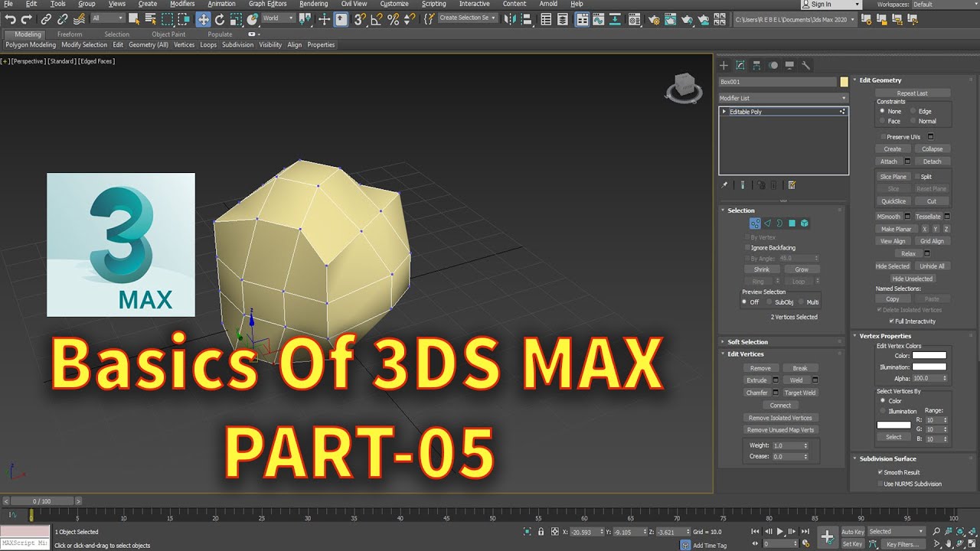This screenshot has width=980, height=551.
Task: Uncheck Smooth Result checkbox
Action: click(x=880, y=472)
